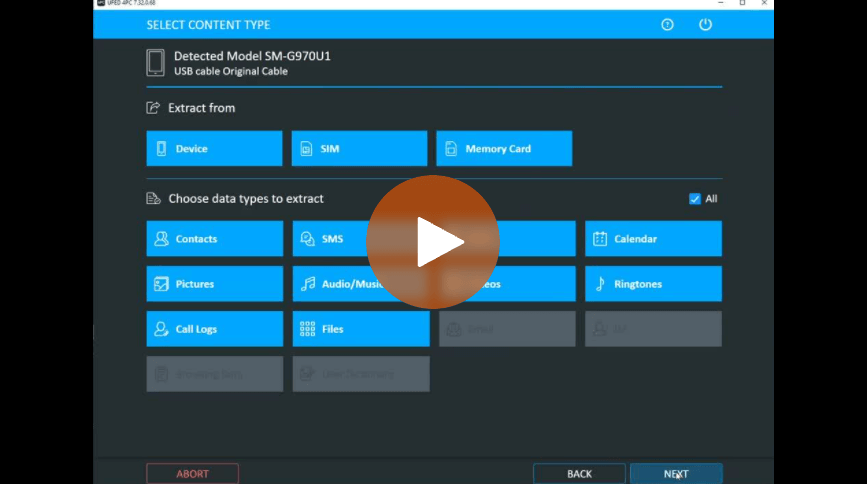Click the SMS message icon
Screen dimensions: 867x484
tap(307, 239)
